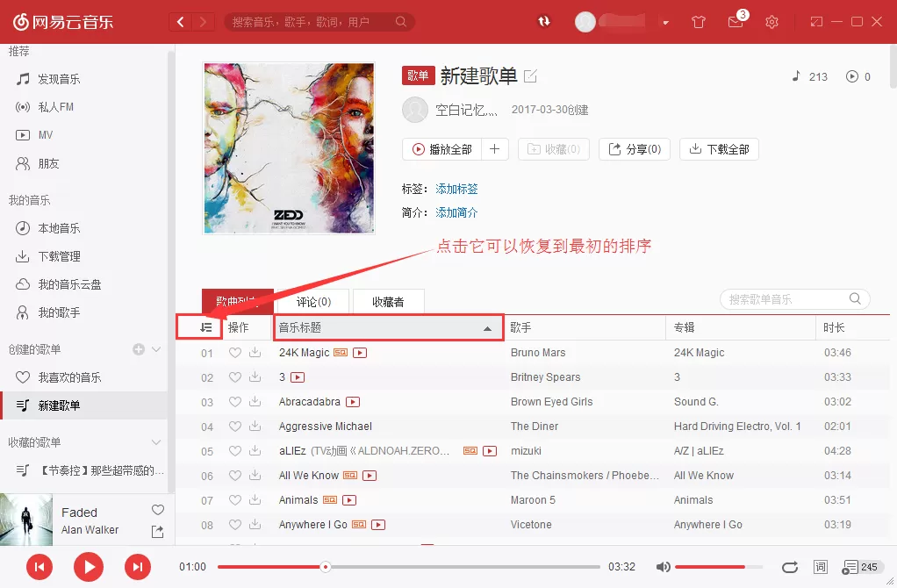Click the play button in player bar

(89, 567)
